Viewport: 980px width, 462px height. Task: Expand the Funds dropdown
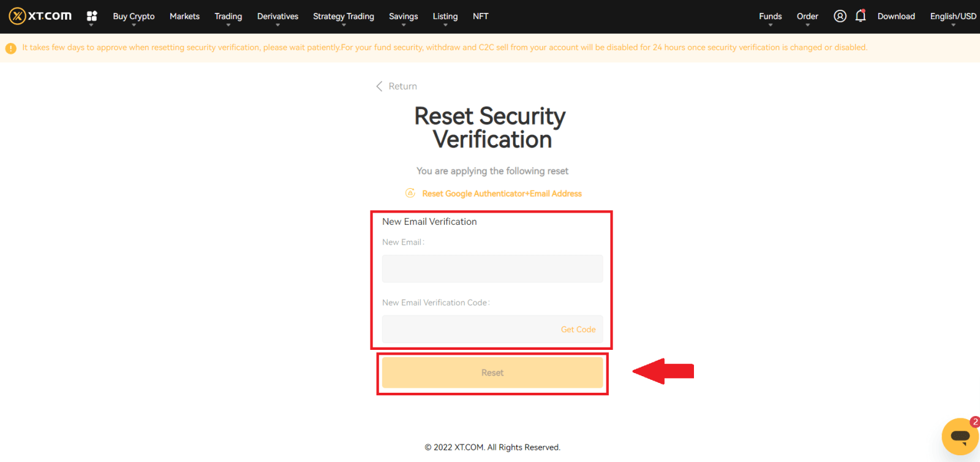click(x=770, y=17)
